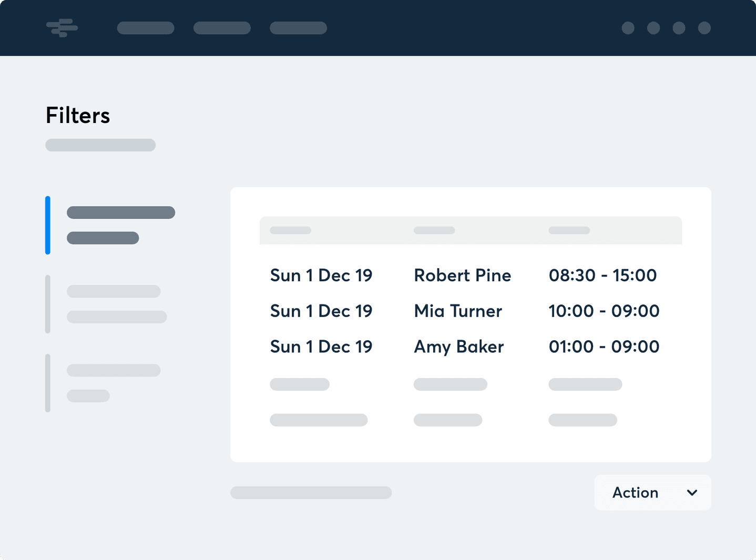Click the second circular icon in header

[653, 28]
